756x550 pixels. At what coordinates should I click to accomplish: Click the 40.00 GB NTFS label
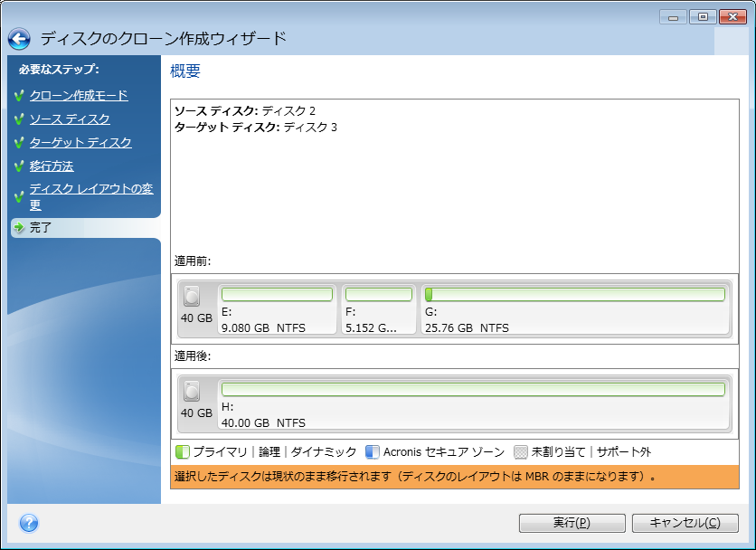(x=263, y=423)
